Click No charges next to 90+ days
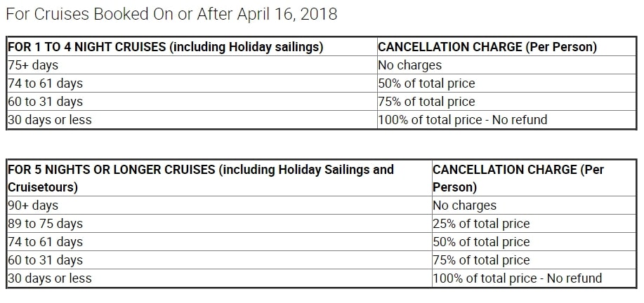Screen dimensions: 644x303 point(534,205)
